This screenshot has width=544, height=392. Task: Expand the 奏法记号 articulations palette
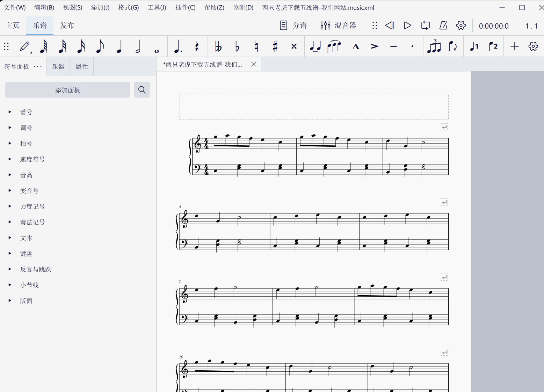[x=10, y=222]
